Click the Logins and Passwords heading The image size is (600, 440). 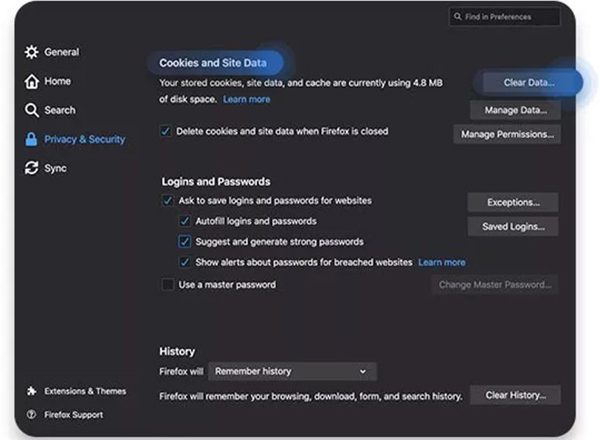click(x=216, y=181)
